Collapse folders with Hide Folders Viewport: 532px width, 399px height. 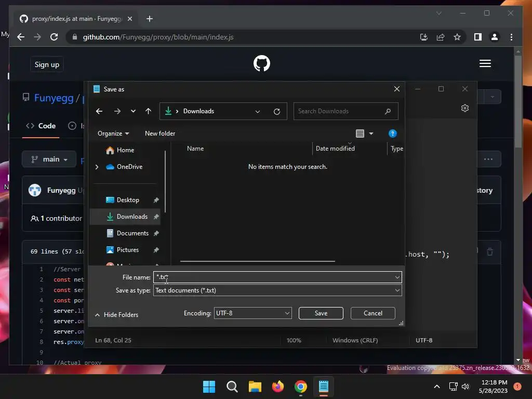coord(116,315)
